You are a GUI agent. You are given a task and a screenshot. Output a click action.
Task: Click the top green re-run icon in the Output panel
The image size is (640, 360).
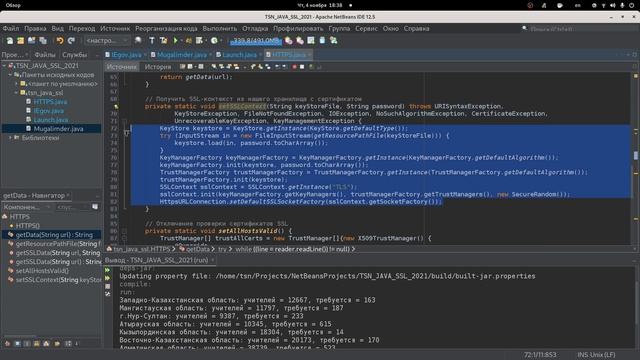(x=108, y=270)
